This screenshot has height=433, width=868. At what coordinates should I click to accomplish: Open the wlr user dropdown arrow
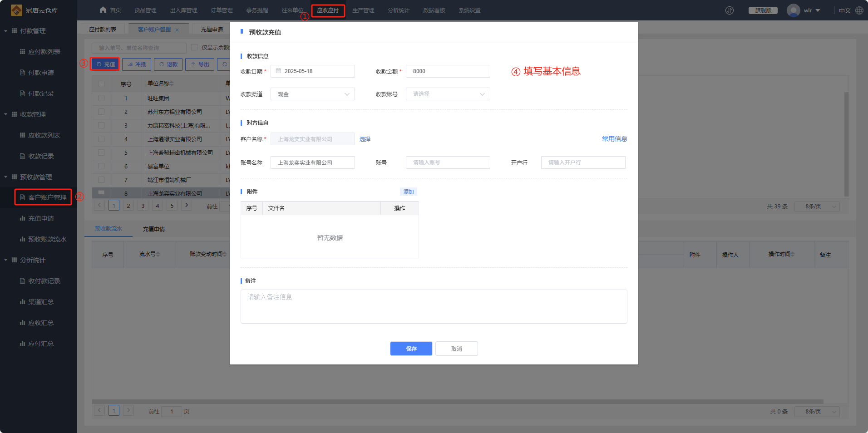(818, 10)
